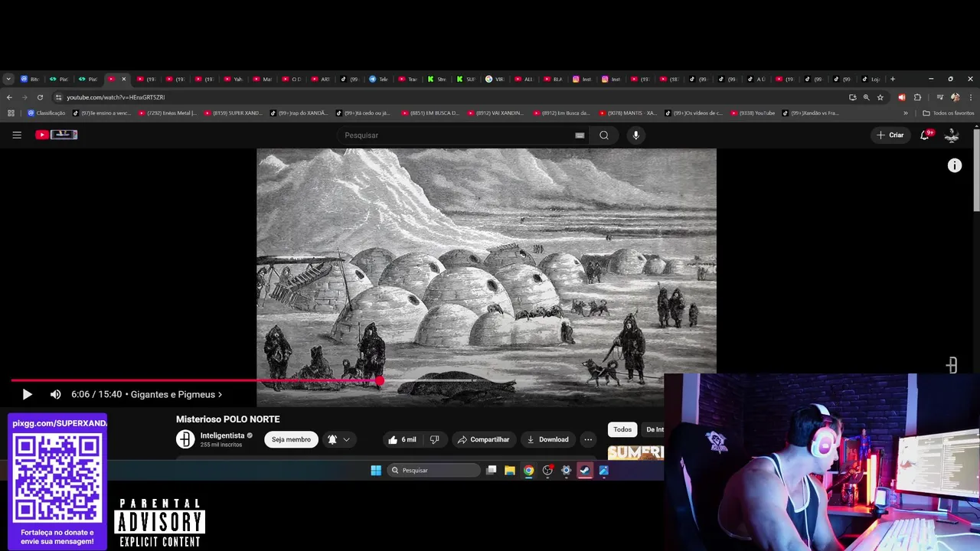
Task: Show video info card icon
Action: click(955, 165)
